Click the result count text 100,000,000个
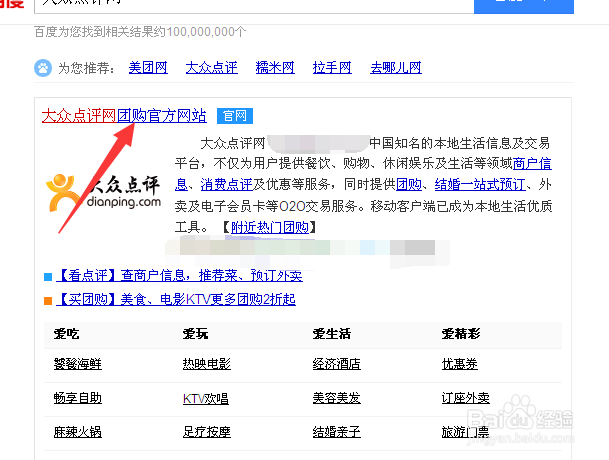 [206, 32]
